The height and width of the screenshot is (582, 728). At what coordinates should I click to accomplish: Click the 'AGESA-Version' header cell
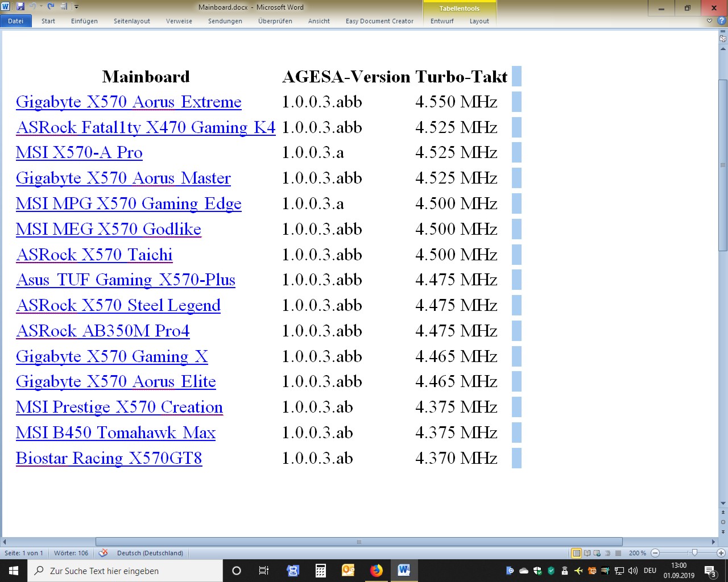coord(346,77)
